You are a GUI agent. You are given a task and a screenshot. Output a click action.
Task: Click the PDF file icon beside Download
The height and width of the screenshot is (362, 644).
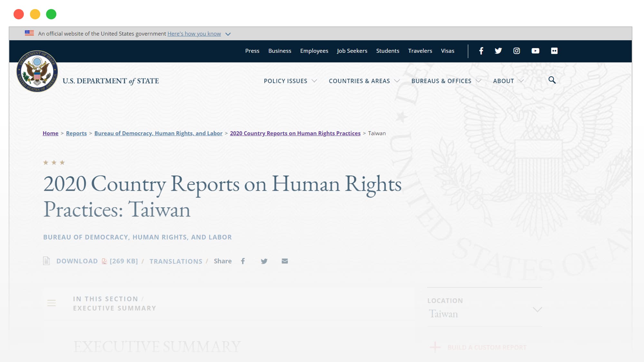[104, 261]
